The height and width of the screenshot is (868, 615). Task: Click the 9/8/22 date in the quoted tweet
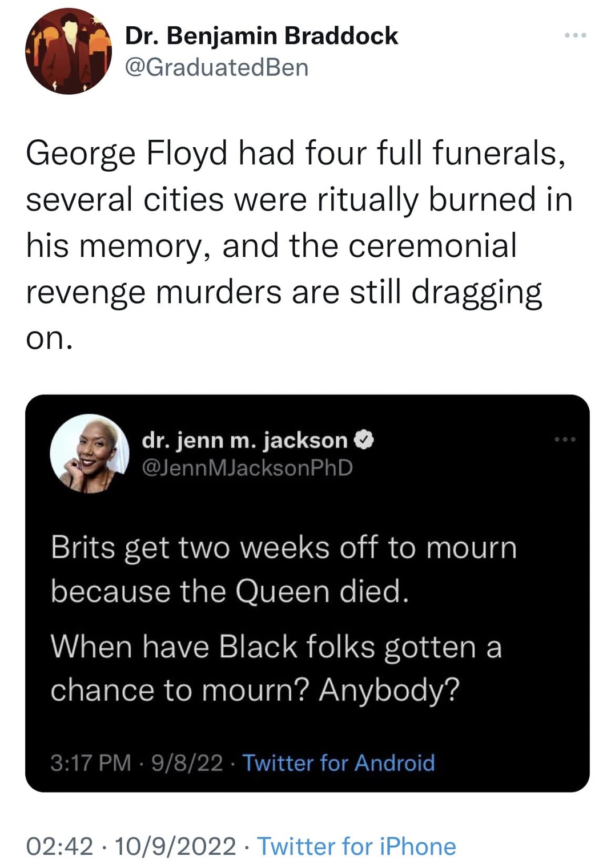tap(187, 763)
